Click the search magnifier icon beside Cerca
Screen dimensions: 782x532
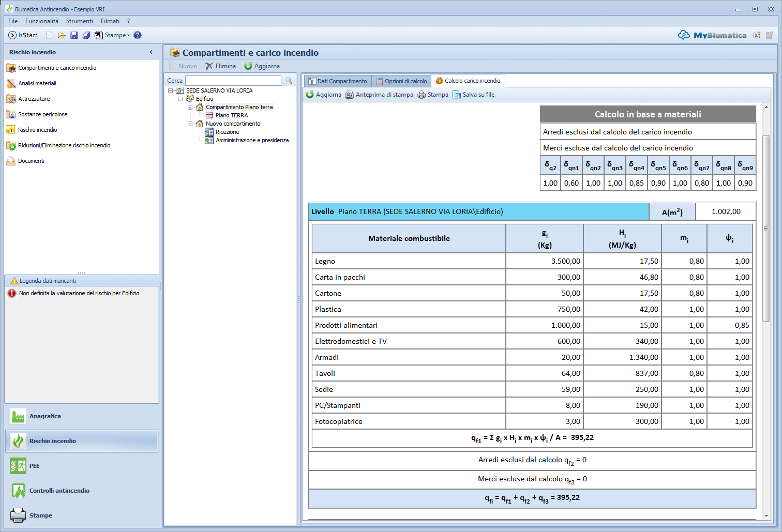[x=289, y=81]
